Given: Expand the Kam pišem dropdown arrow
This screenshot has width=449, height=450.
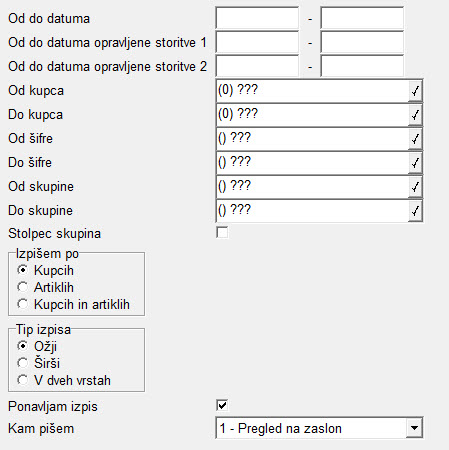Looking at the screenshot, I should click(x=414, y=428).
